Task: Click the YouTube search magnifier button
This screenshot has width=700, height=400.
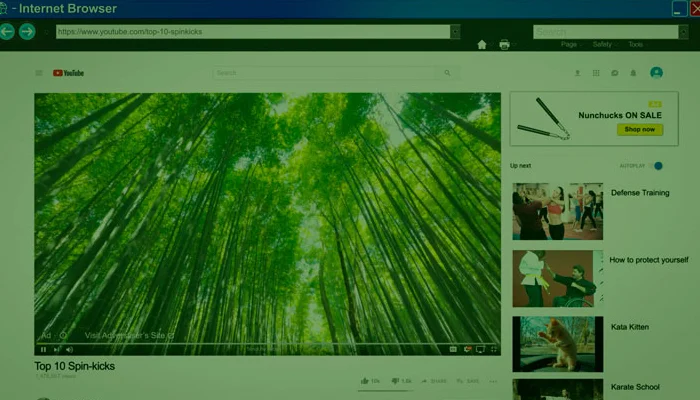Action: 447,73
